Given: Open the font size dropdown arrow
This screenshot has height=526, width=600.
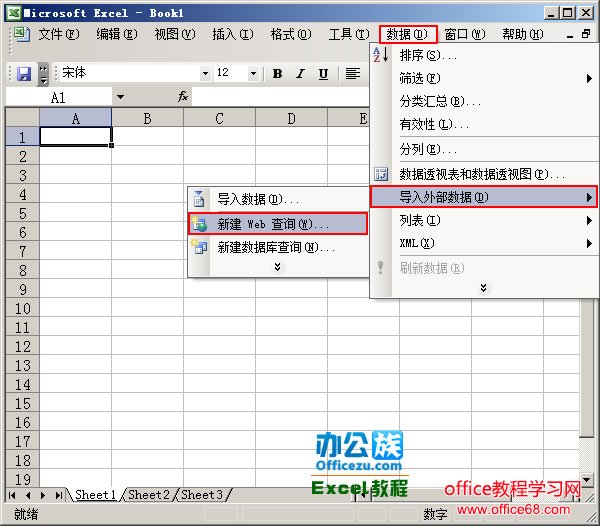Looking at the screenshot, I should (x=253, y=73).
